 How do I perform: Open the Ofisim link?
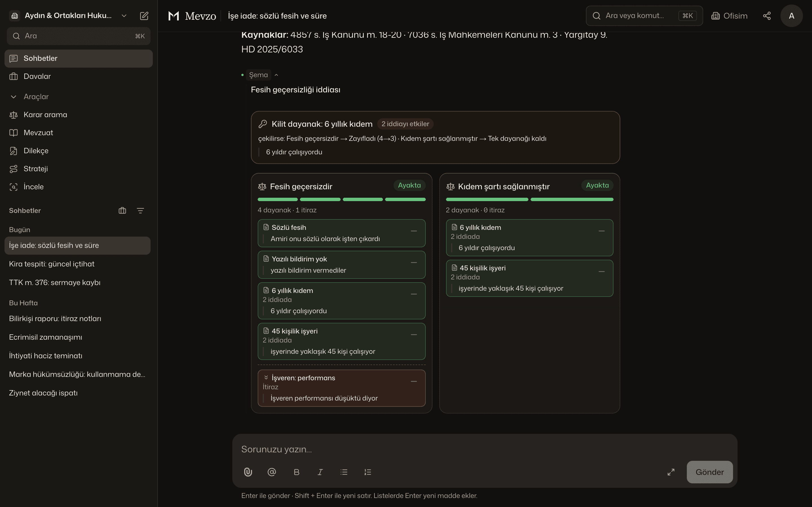[x=729, y=16]
